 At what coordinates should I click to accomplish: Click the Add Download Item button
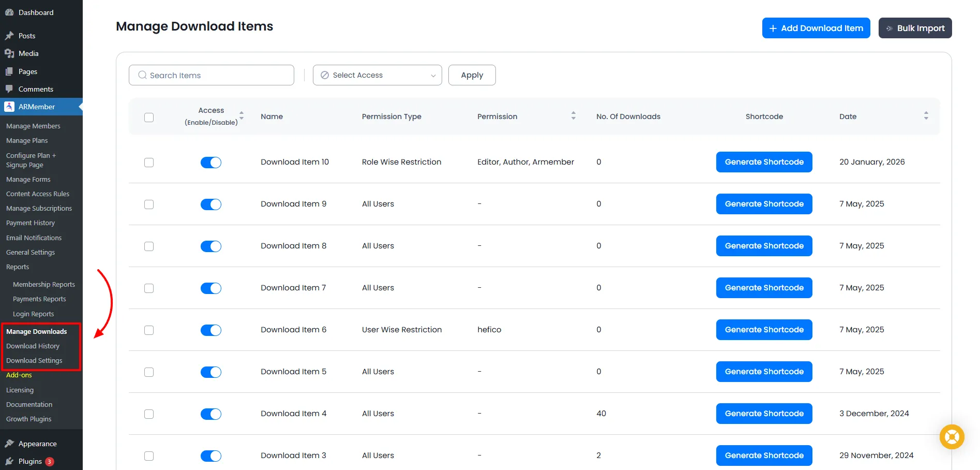pyautogui.click(x=816, y=28)
